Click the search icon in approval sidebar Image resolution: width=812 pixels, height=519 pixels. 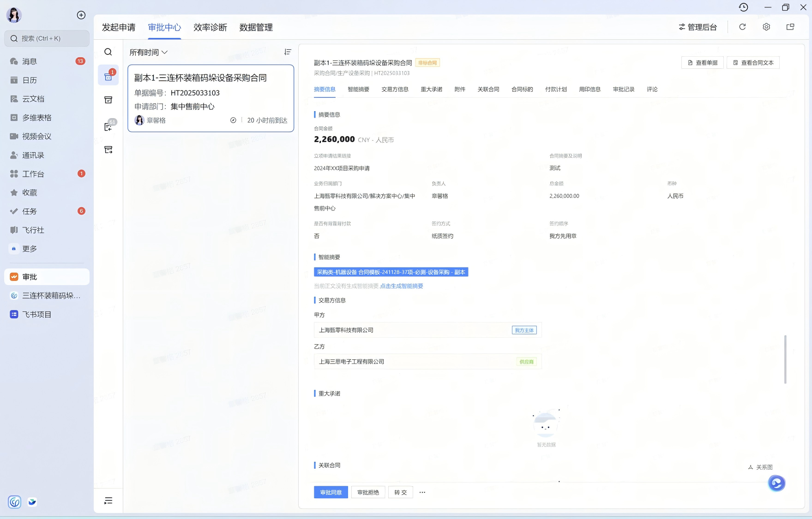click(108, 52)
